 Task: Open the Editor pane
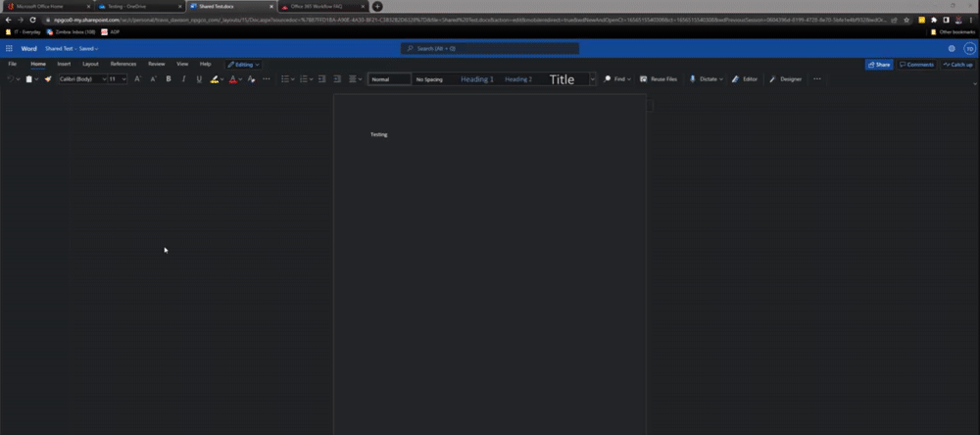[x=745, y=79]
